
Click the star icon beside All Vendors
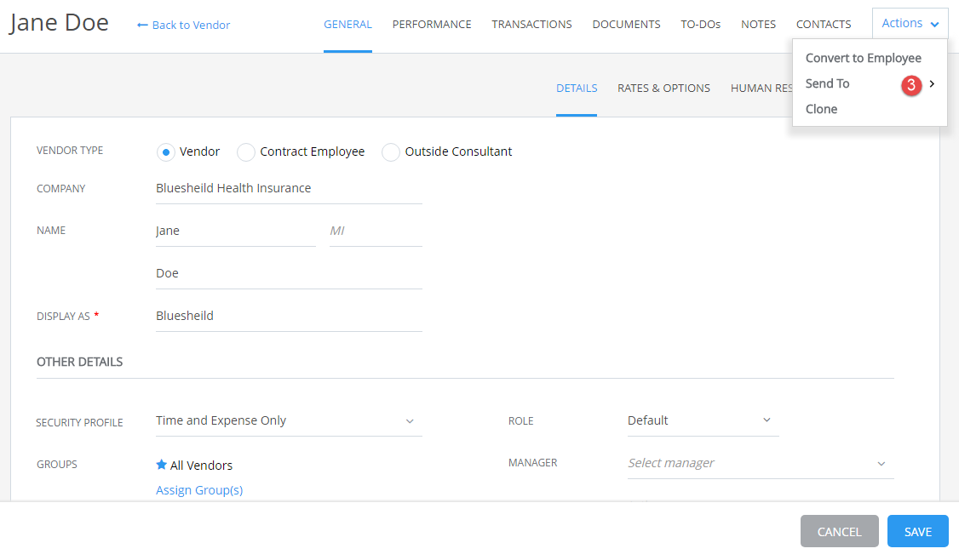coord(162,465)
